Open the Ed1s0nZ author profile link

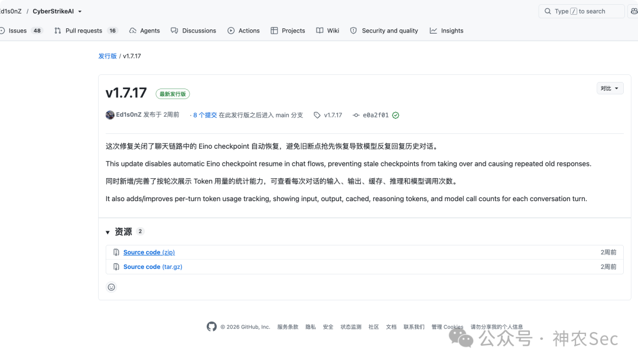129,114
